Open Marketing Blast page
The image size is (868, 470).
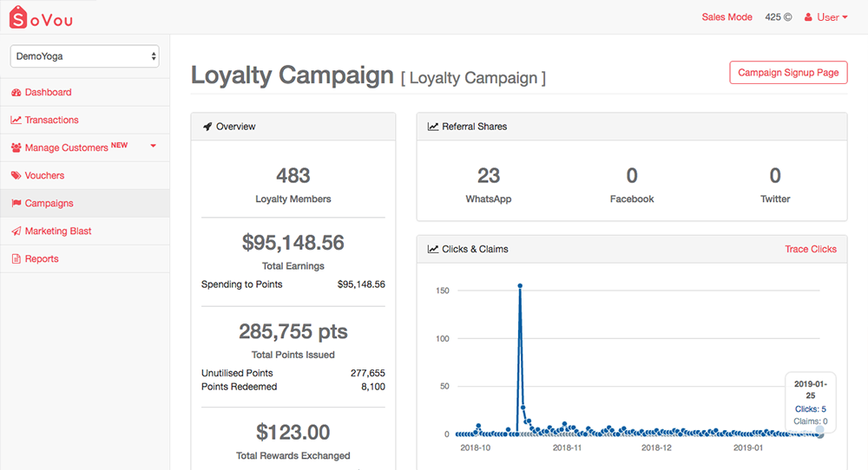point(85,232)
